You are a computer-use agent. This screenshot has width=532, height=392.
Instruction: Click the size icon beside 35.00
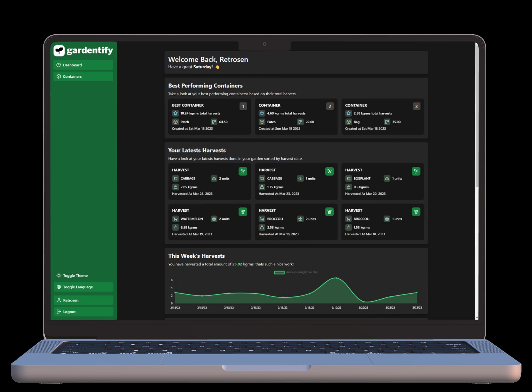tap(387, 122)
